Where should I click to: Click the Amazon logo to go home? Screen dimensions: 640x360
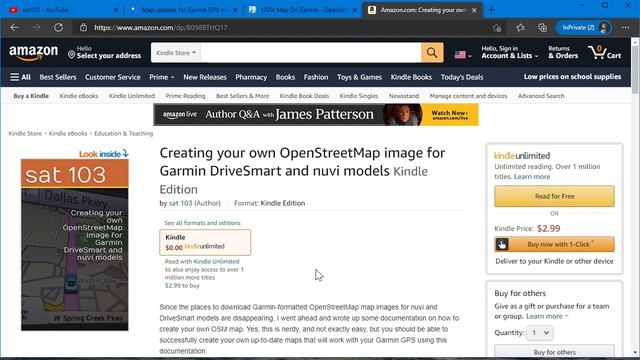33,53
